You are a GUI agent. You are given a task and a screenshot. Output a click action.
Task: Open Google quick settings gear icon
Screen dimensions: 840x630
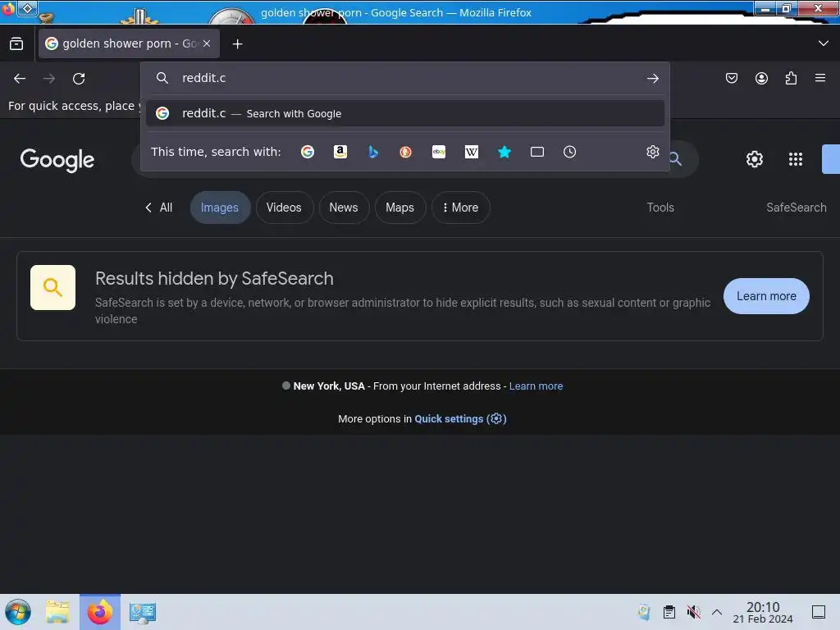click(755, 159)
